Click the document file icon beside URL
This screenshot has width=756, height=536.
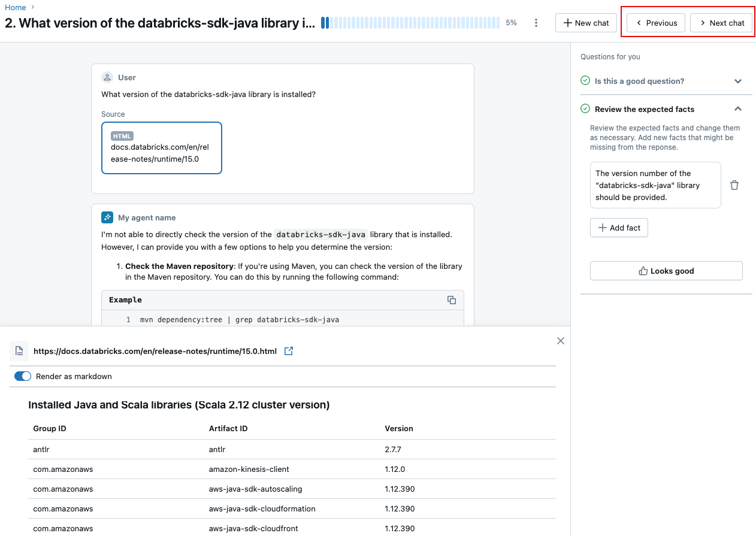[19, 351]
